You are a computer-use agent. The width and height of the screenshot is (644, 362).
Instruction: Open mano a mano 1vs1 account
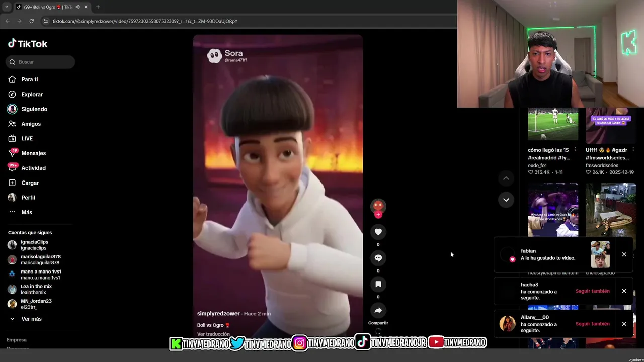pos(40,275)
